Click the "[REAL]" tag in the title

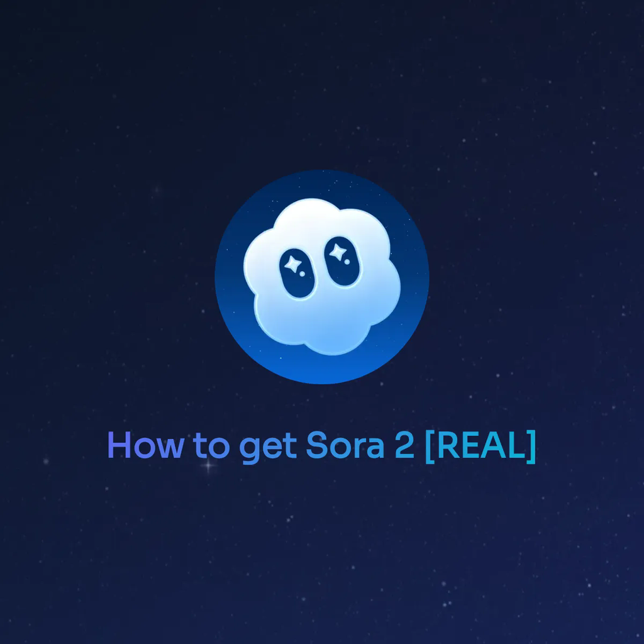[480, 447]
